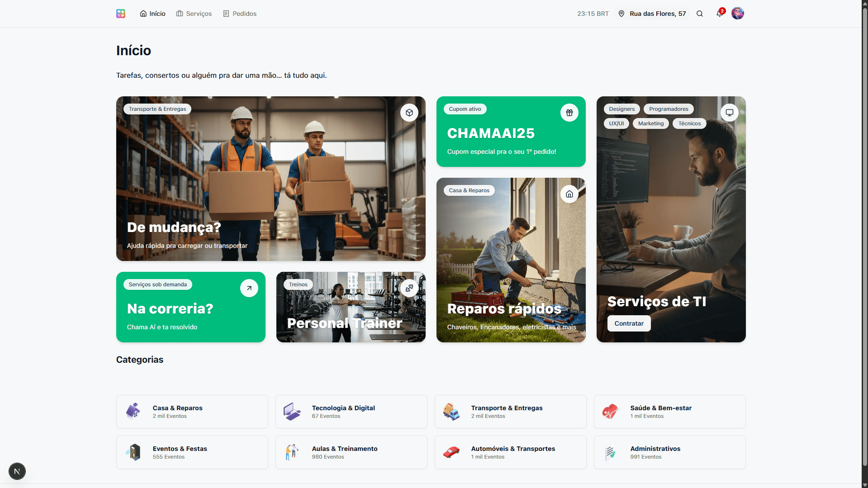The height and width of the screenshot is (488, 868).
Task: Go to the Serviços tab
Action: (x=194, y=14)
